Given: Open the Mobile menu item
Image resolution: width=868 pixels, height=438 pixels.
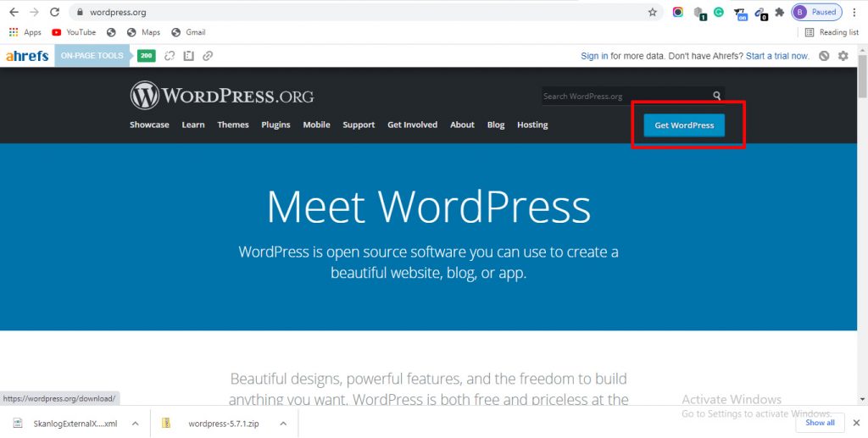Looking at the screenshot, I should pyautogui.click(x=317, y=125).
